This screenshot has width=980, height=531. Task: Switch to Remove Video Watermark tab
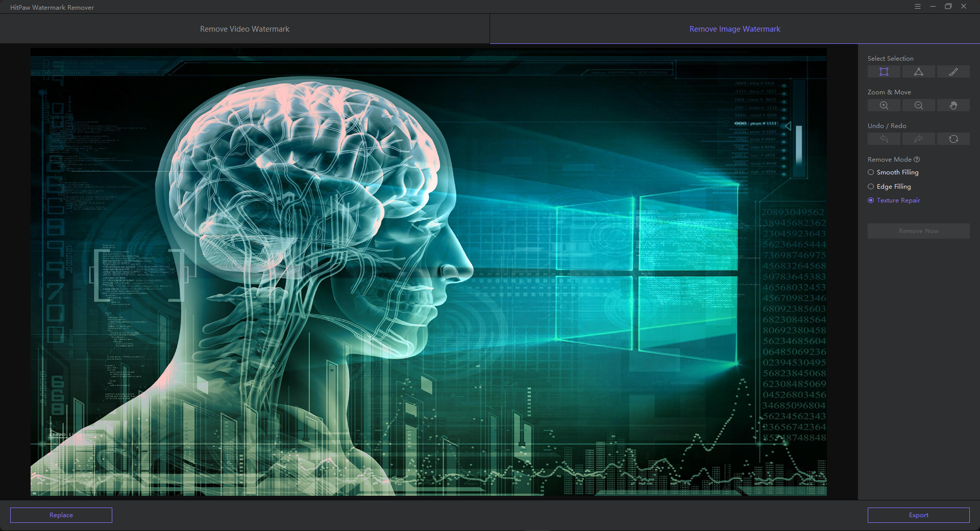pyautogui.click(x=244, y=29)
